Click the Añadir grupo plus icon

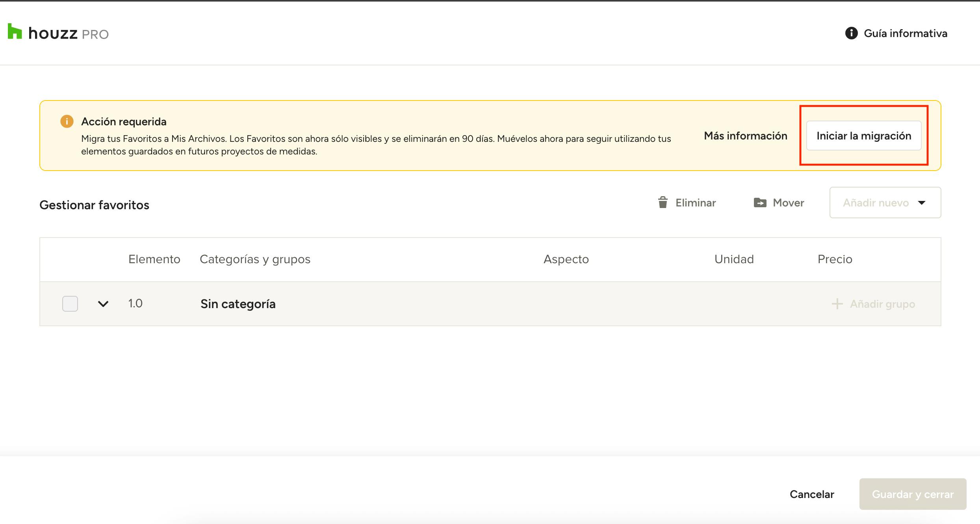[837, 304]
